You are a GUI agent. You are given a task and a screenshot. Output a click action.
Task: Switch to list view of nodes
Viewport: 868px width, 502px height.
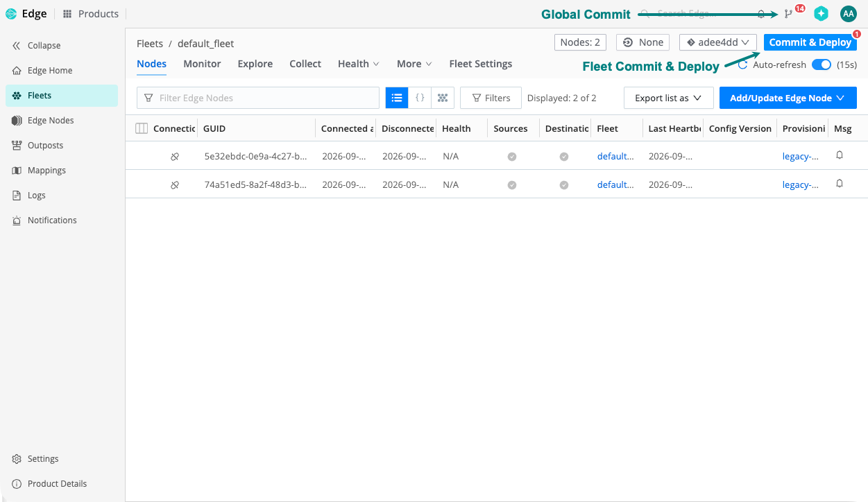397,98
